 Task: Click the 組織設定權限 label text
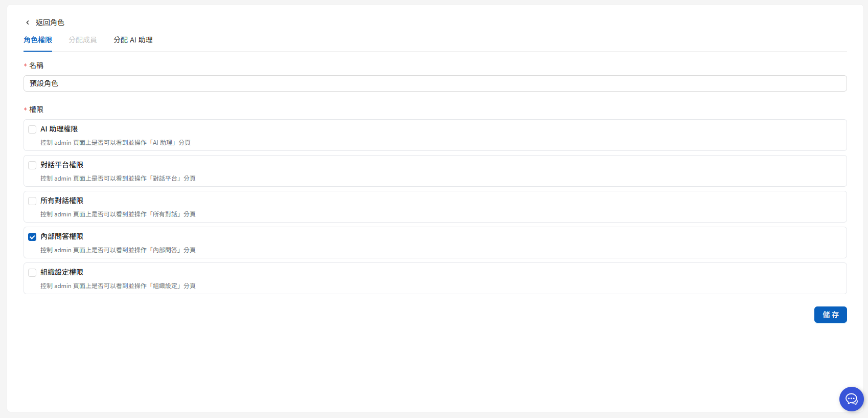(x=62, y=272)
